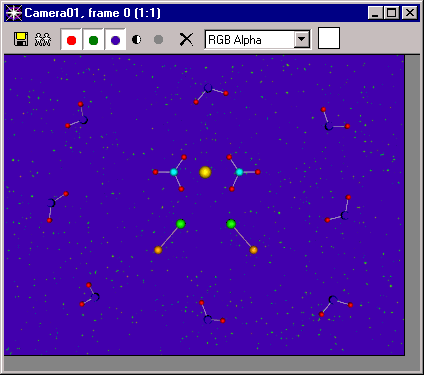Display the alpha channel half-circle icon
The image size is (424, 375).
(137, 40)
